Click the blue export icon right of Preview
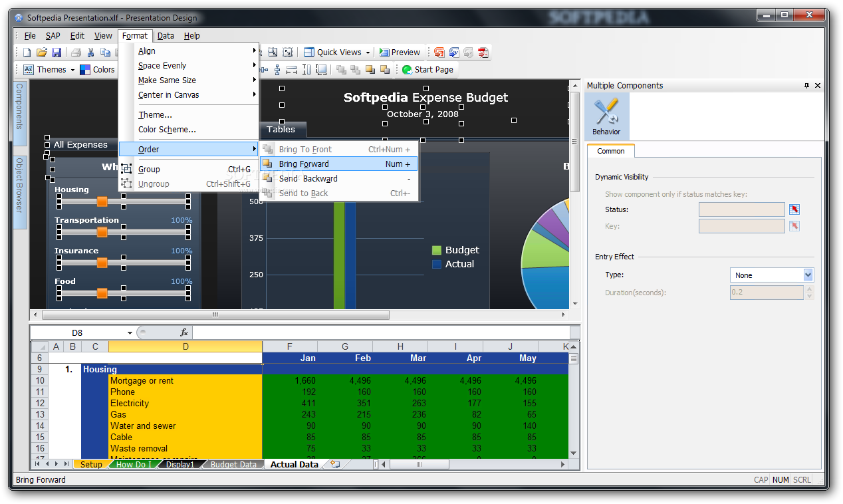This screenshot has height=504, width=843. pos(454,53)
